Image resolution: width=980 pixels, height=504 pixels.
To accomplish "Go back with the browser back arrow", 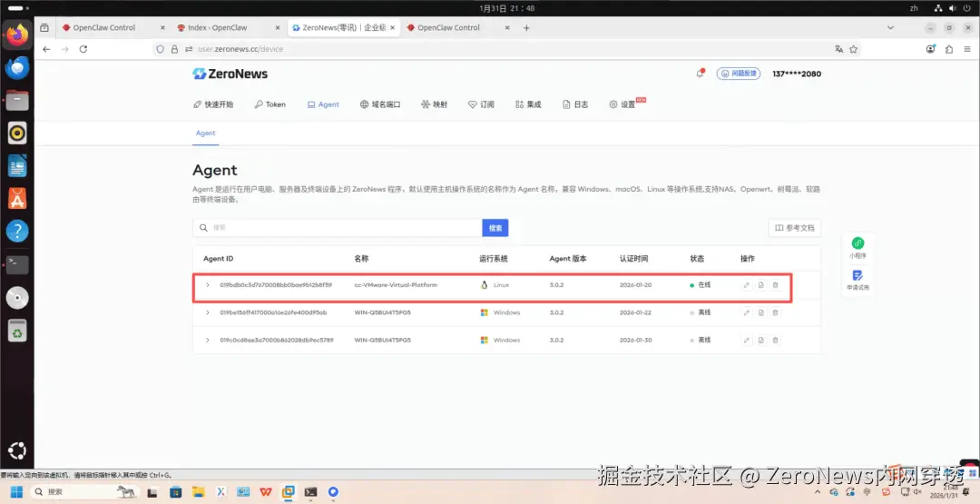I will click(46, 49).
